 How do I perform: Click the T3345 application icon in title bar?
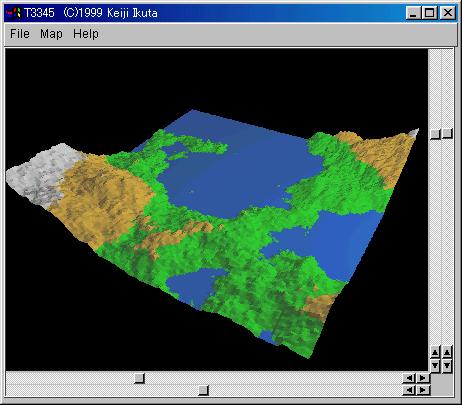13,13
